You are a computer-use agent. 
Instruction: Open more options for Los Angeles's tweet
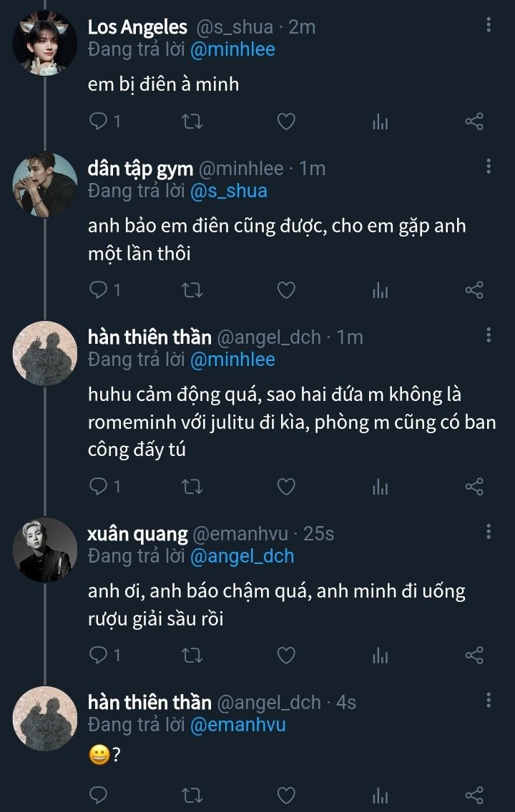pos(489,26)
